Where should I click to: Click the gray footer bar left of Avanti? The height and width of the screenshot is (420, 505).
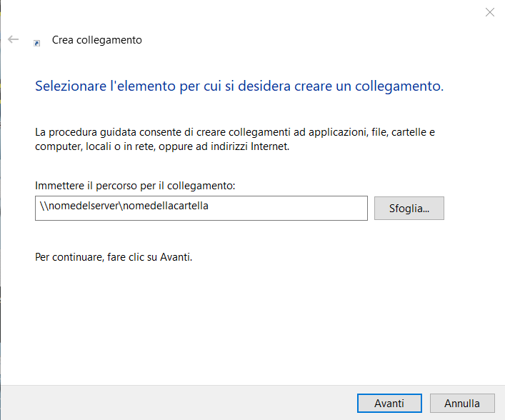click(179, 403)
